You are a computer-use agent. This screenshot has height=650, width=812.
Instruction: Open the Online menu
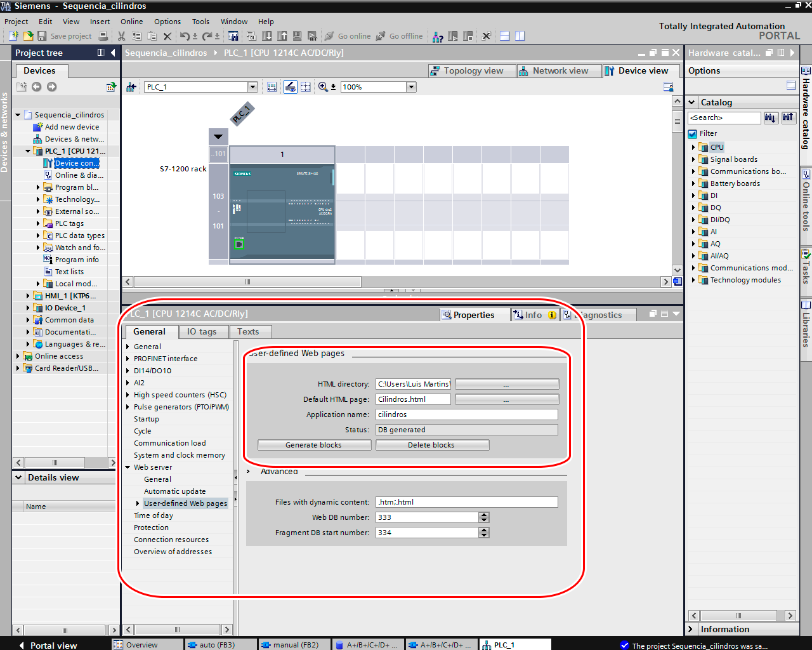pos(132,22)
